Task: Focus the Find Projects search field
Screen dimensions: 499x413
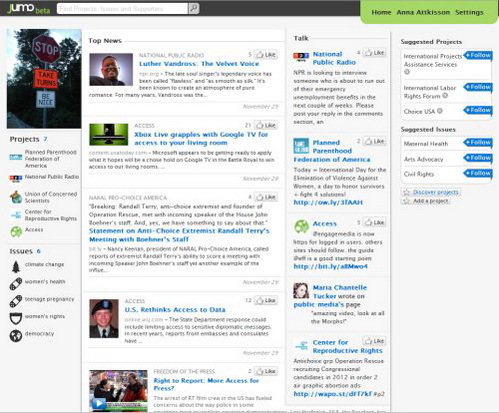Action: click(x=122, y=8)
